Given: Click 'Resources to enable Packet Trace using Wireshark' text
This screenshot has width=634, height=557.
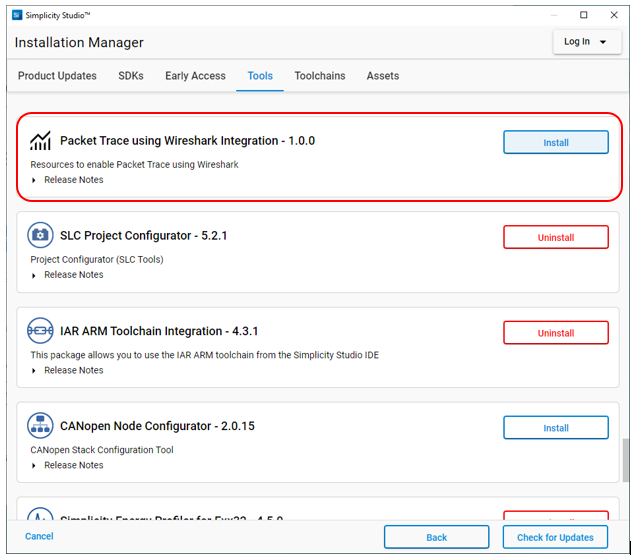Looking at the screenshot, I should 134,165.
